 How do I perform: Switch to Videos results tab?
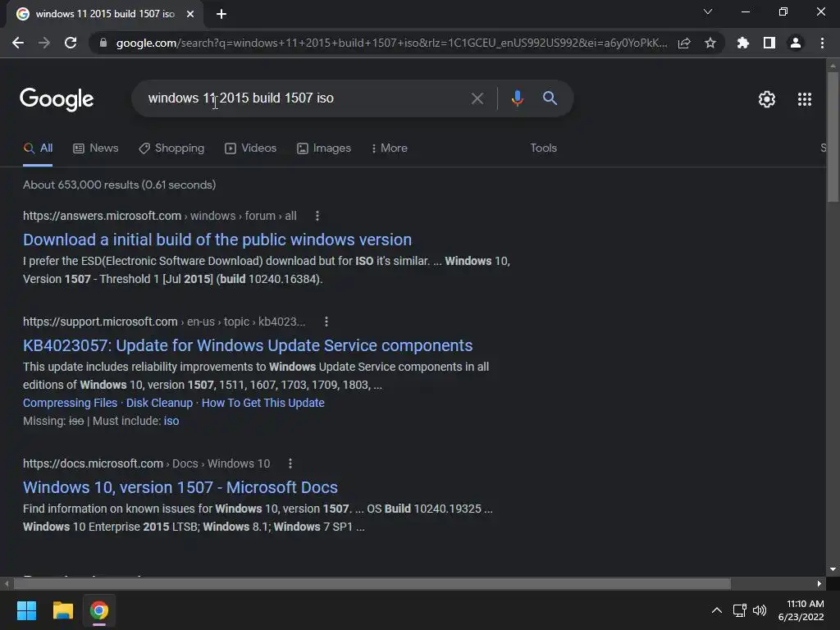click(x=251, y=148)
